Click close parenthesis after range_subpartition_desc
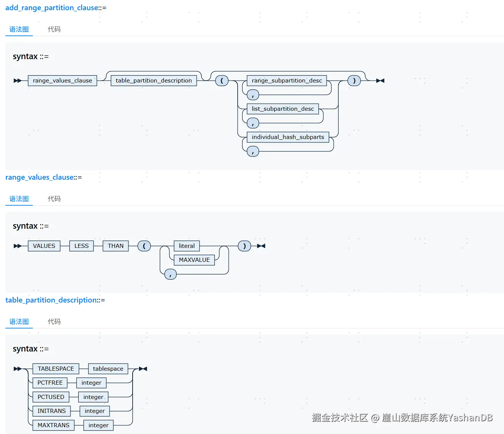Viewport: 504px width, 434px height. pyautogui.click(x=354, y=81)
